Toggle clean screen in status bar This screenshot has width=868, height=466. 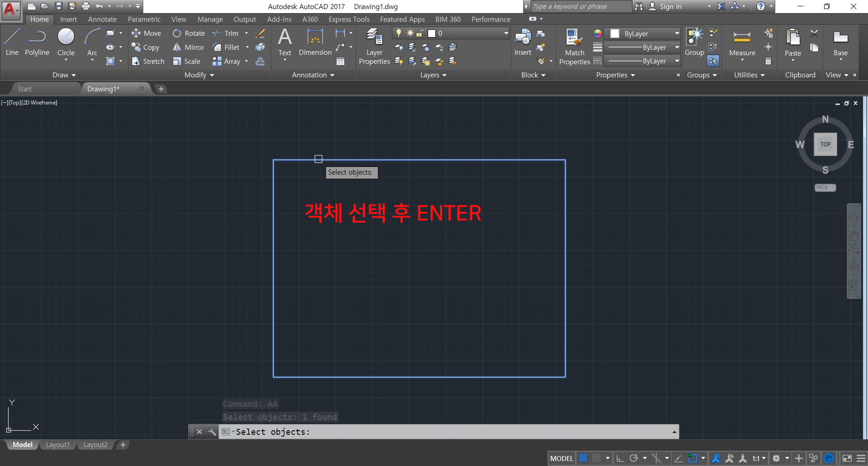(847, 458)
